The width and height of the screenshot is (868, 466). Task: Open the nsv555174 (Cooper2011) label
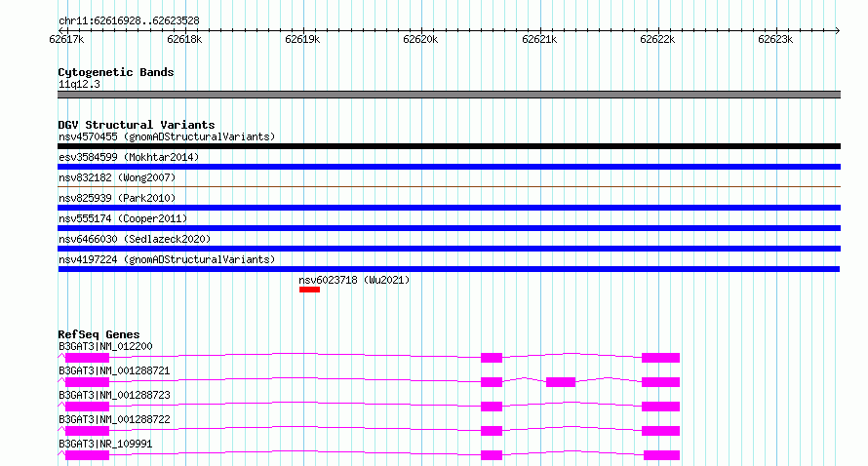123,218
